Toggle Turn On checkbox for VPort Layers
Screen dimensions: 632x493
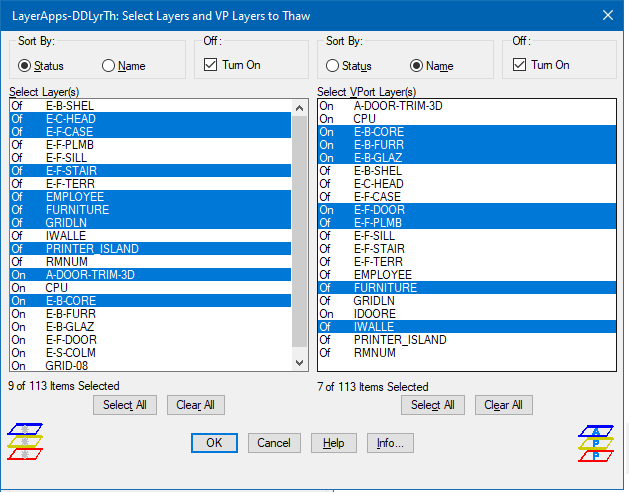(x=541, y=65)
